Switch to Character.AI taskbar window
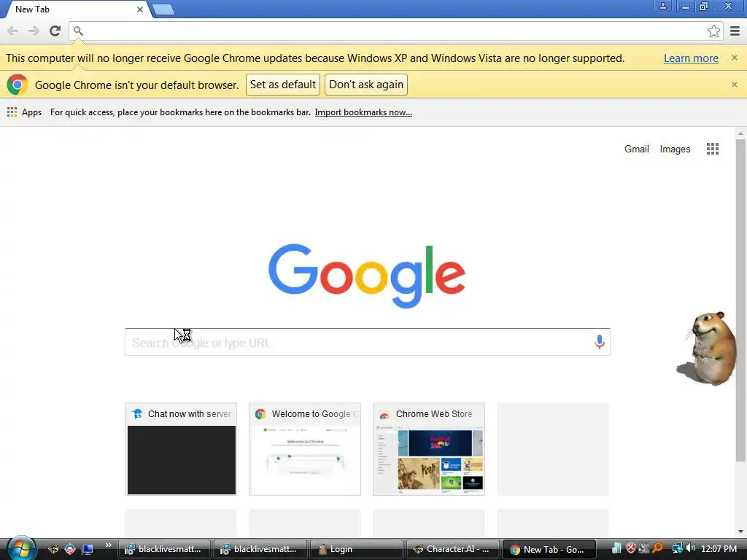The height and width of the screenshot is (560, 747). pyautogui.click(x=452, y=549)
